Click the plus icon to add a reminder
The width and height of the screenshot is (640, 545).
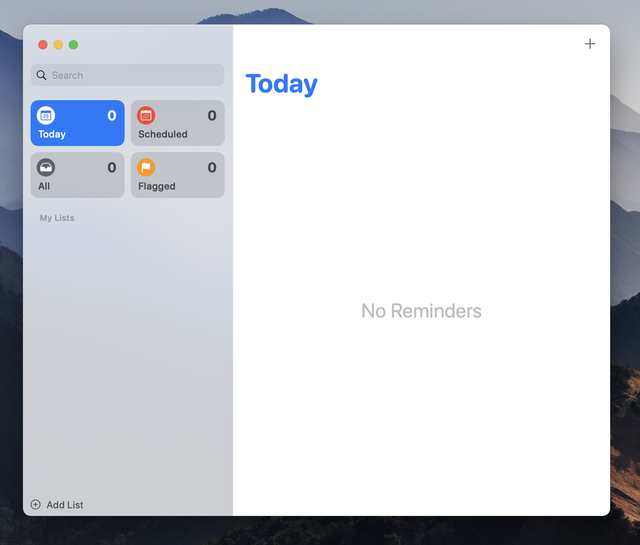[x=590, y=44]
